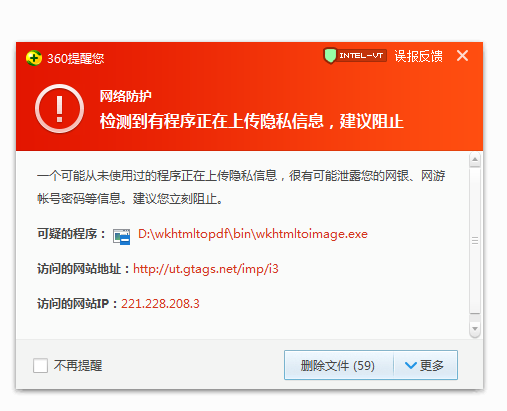Image resolution: width=507 pixels, height=411 pixels.
Task: Click the 360 logo icon in title
Action: 34,58
